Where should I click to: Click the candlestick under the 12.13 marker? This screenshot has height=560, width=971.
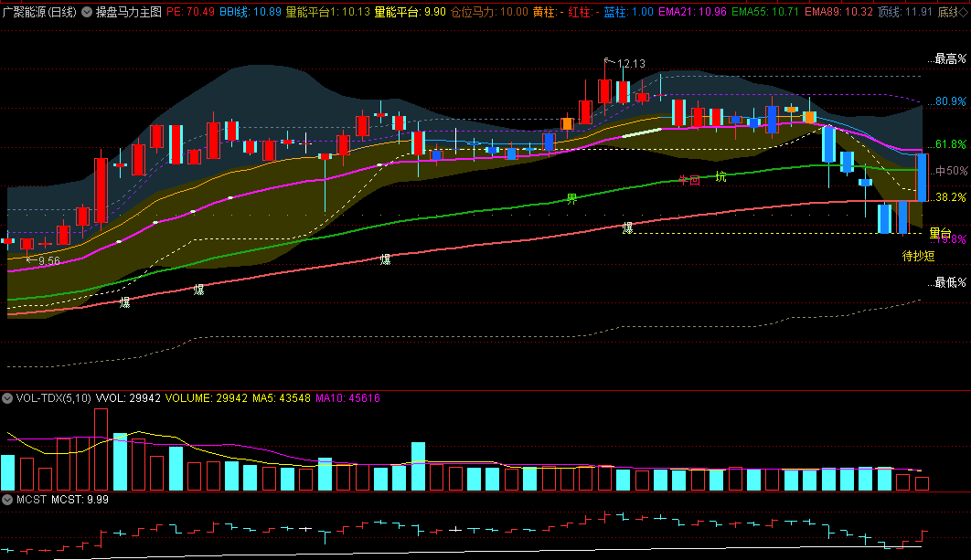pyautogui.click(x=605, y=91)
